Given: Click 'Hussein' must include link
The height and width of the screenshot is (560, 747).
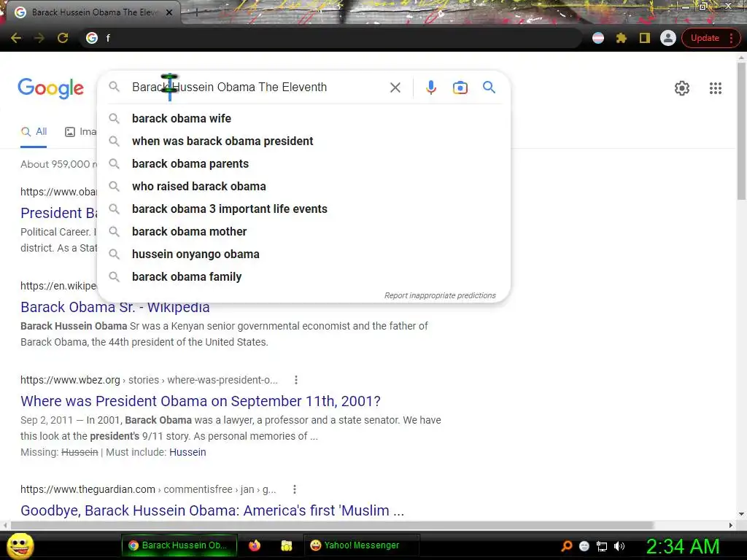Looking at the screenshot, I should click(187, 452).
